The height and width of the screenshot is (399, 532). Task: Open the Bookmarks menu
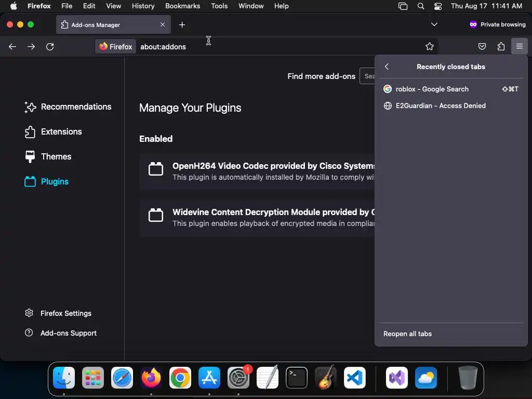coord(182,6)
